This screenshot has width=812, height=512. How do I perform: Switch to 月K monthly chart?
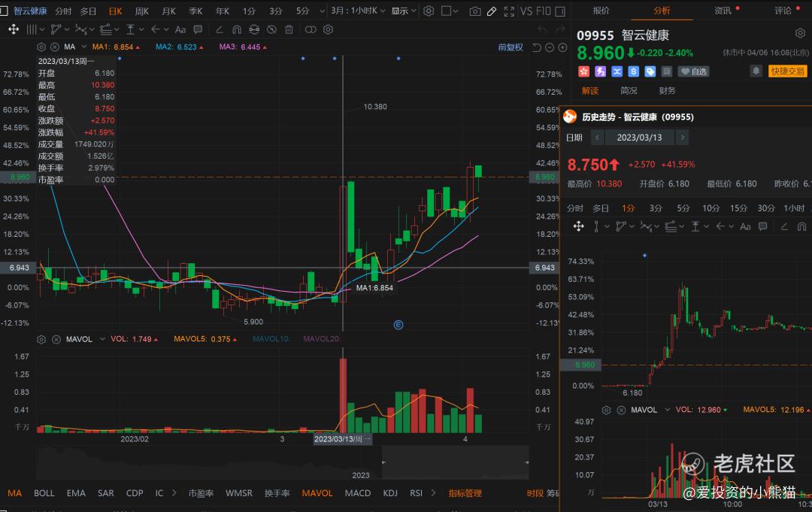point(169,11)
